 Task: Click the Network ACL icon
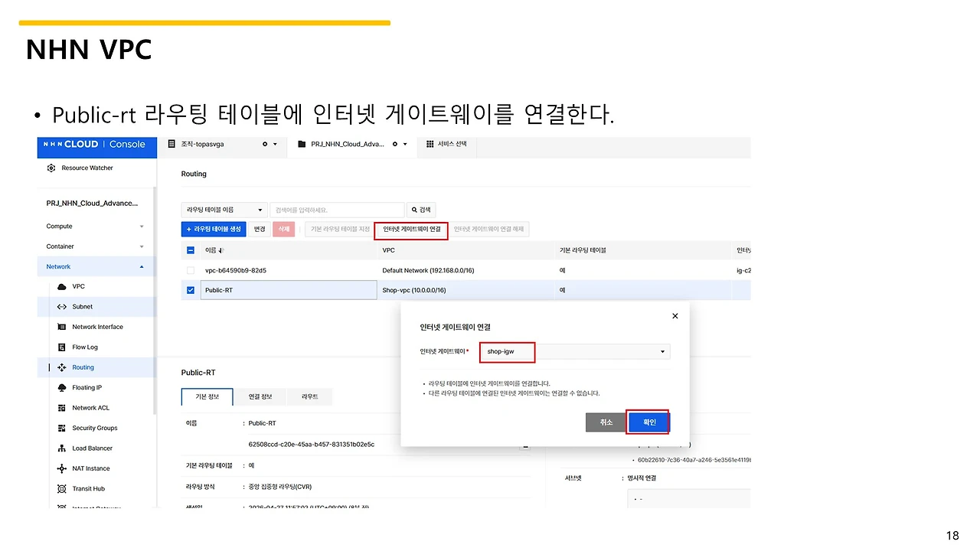point(62,408)
